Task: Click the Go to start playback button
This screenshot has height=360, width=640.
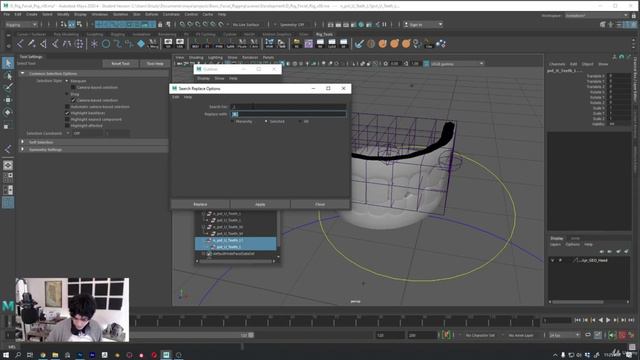Action: click(x=578, y=320)
